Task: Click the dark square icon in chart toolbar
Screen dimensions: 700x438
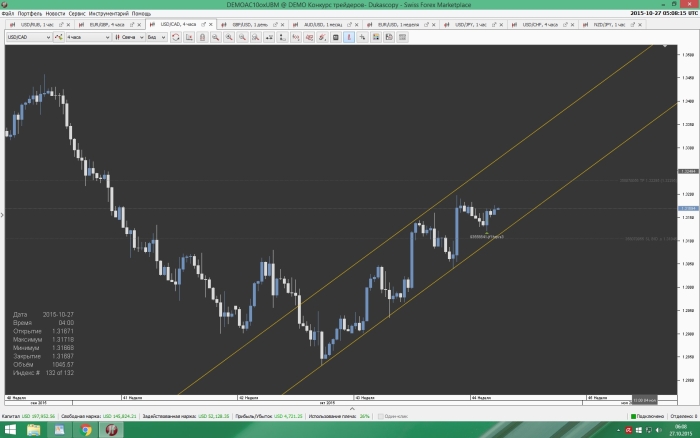Action: pyautogui.click(x=336, y=38)
